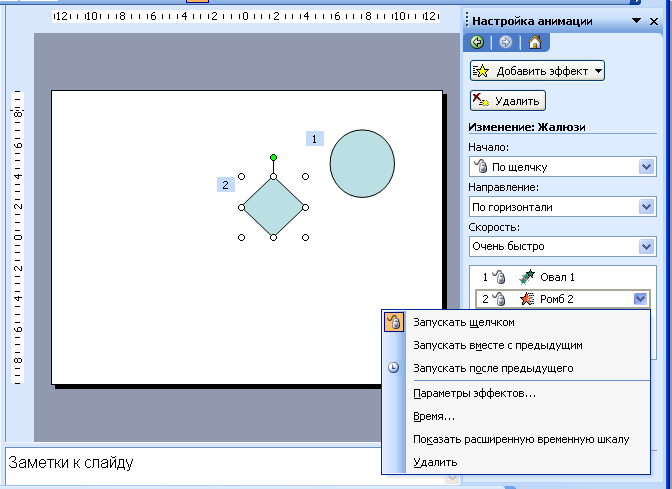Click the green rotation handle of the rhombus
672x489 pixels.
point(273,158)
